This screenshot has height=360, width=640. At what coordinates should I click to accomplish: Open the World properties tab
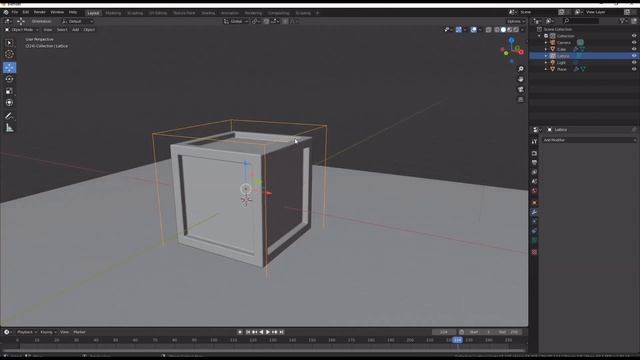click(534, 191)
